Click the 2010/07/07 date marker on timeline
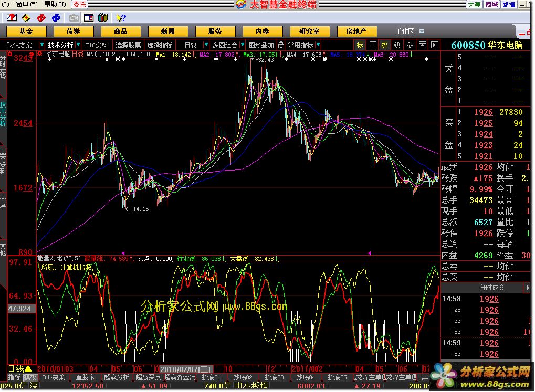 pyautogui.click(x=186, y=369)
